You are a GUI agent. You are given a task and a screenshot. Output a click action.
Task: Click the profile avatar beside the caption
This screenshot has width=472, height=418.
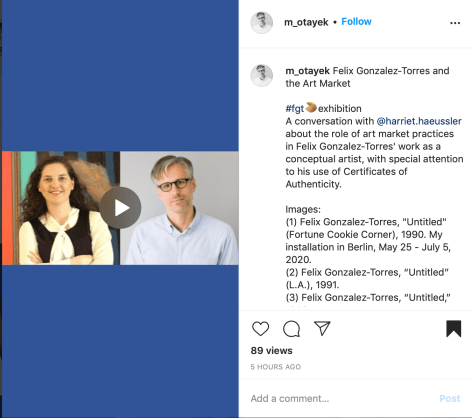click(x=262, y=75)
